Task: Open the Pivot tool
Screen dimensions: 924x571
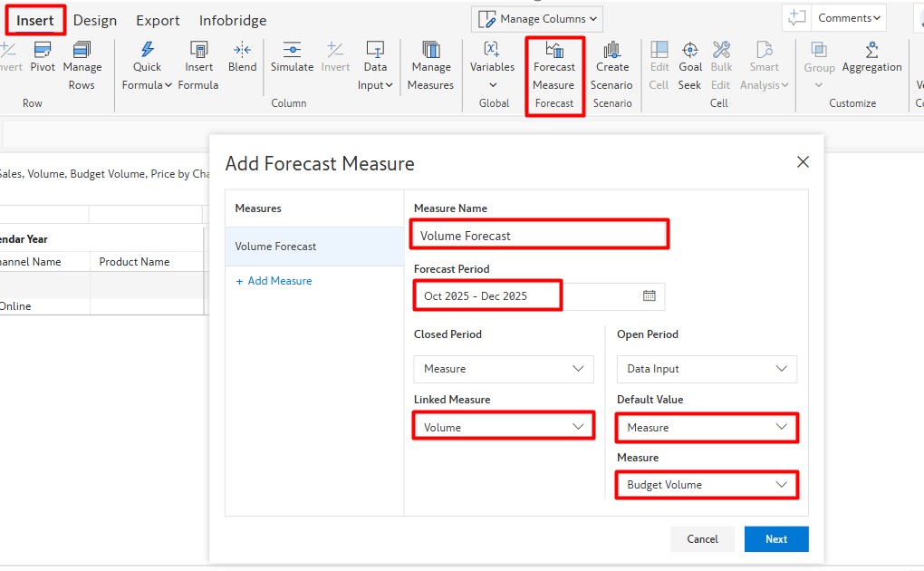Action: point(43,57)
